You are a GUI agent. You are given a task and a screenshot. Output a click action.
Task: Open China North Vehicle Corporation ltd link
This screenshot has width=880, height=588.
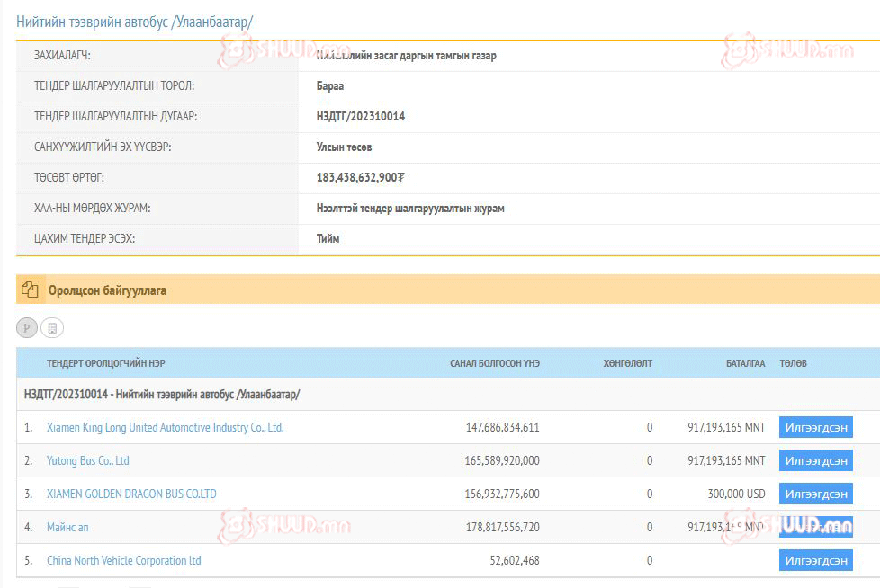123,560
